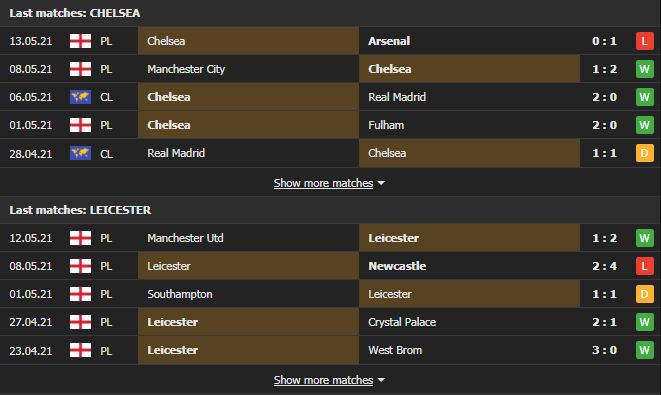Click the D badge on Southampton vs Leicester
Screen dimensions: 661x395
[x=645, y=294]
